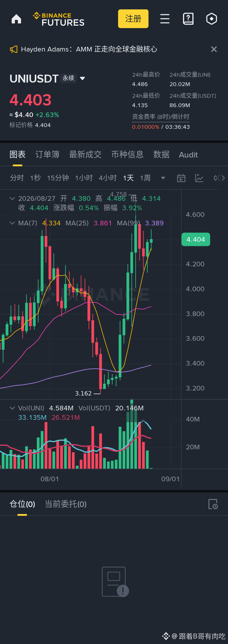Tap the USDT volume 86.09M
228x644 pixels.
tap(180, 105)
